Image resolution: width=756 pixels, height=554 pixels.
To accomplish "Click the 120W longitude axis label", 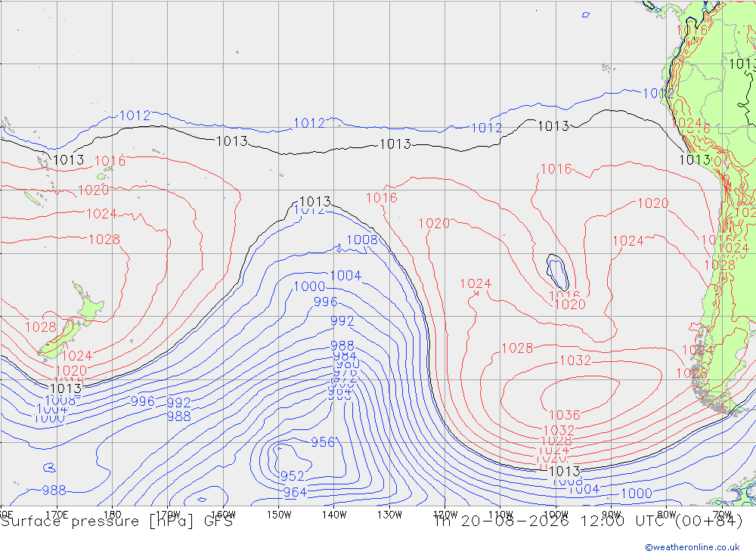I will coord(445,515).
